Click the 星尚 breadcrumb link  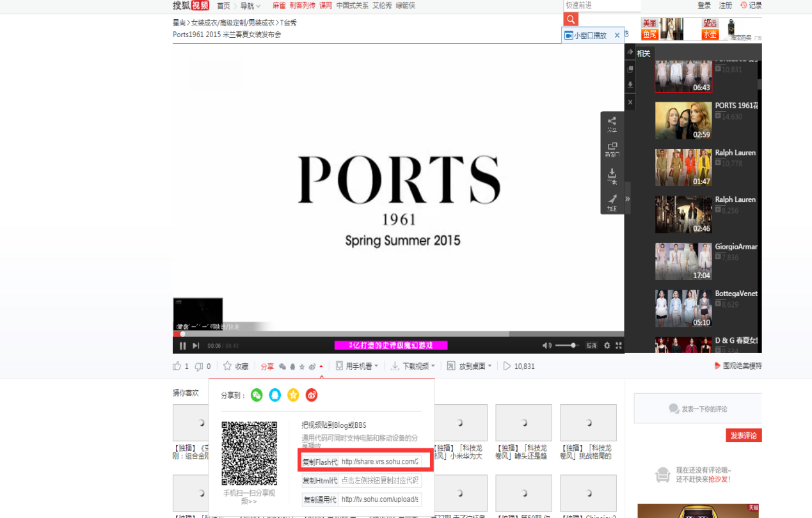point(180,23)
